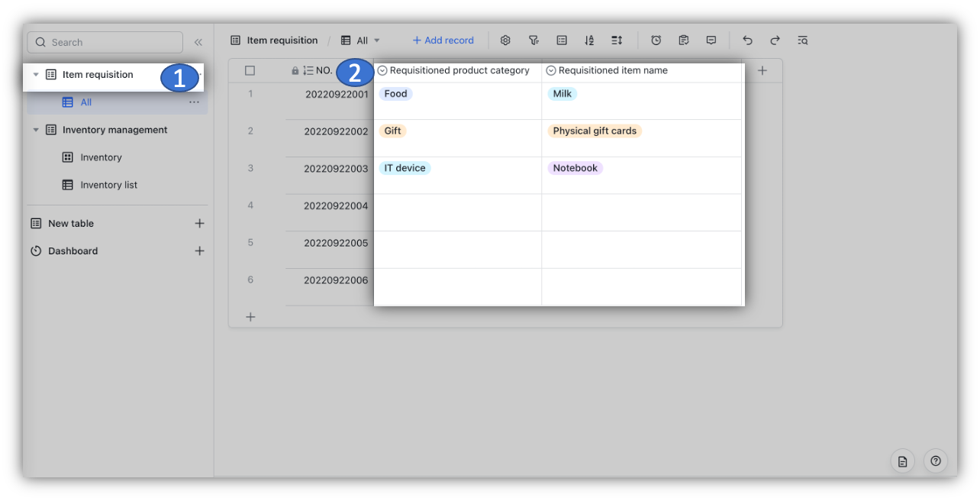Select the All view in the sidebar

(85, 102)
